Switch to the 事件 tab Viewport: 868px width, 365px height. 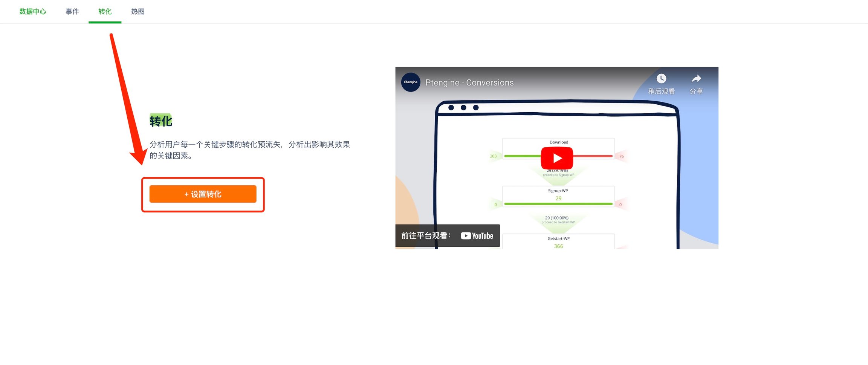[x=72, y=12]
